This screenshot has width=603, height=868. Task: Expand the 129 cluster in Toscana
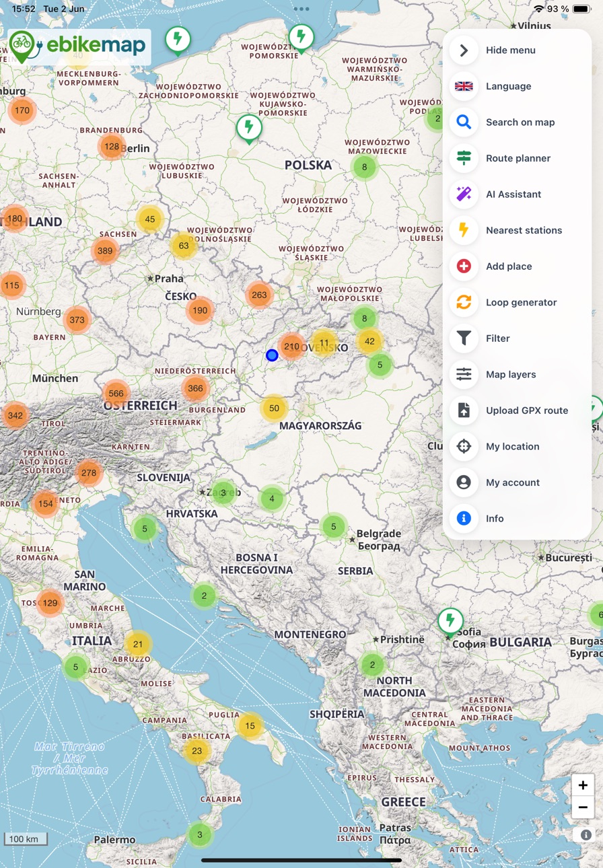[x=50, y=603]
